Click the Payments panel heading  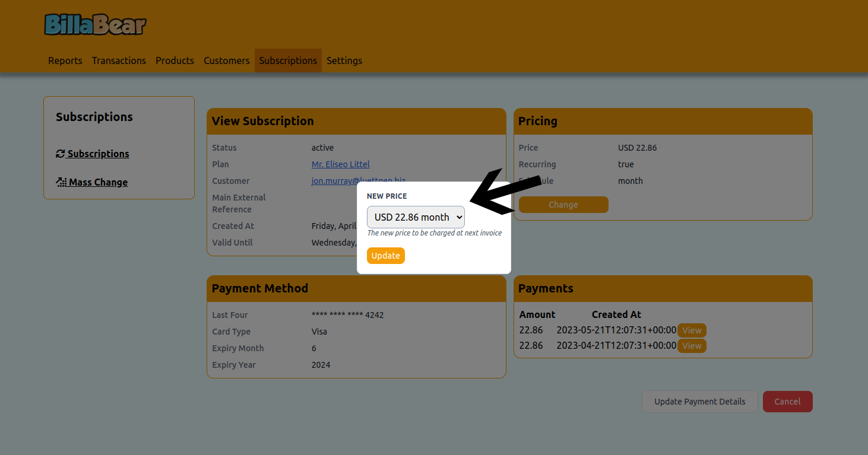pyautogui.click(x=546, y=288)
